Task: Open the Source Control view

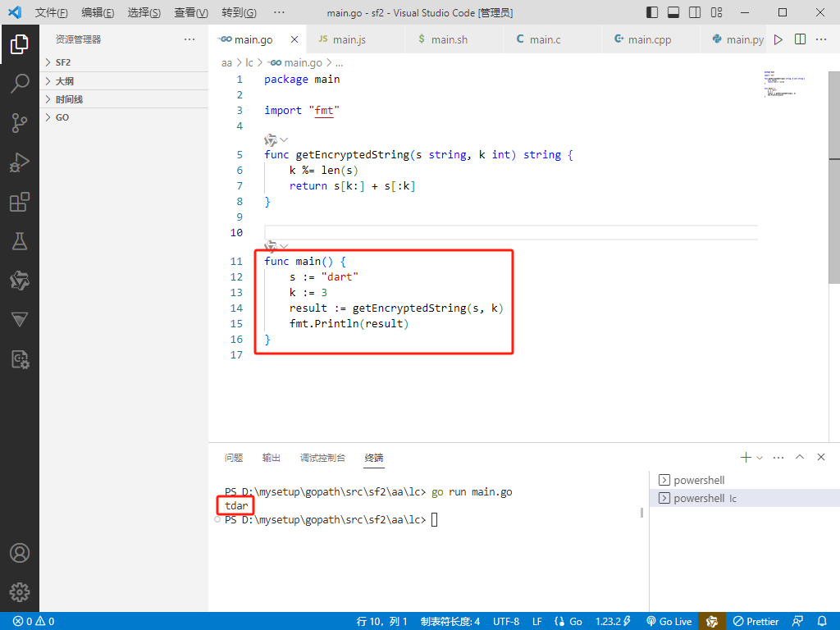Action: (20, 123)
